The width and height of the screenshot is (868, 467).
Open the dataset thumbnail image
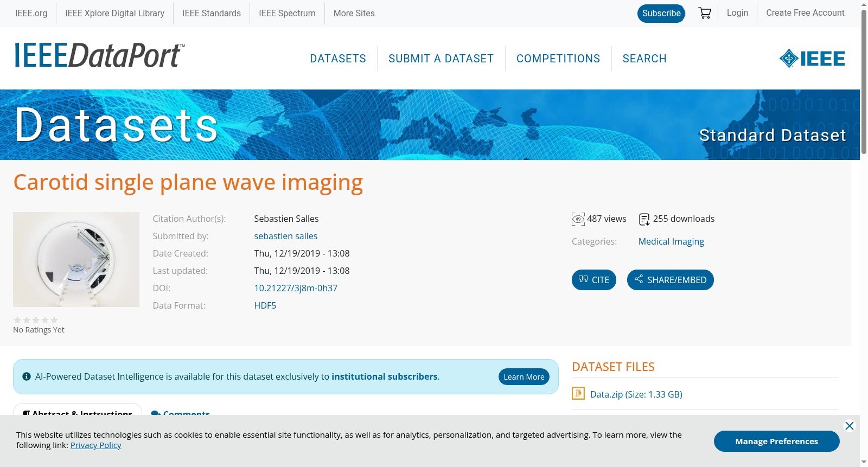point(76,259)
